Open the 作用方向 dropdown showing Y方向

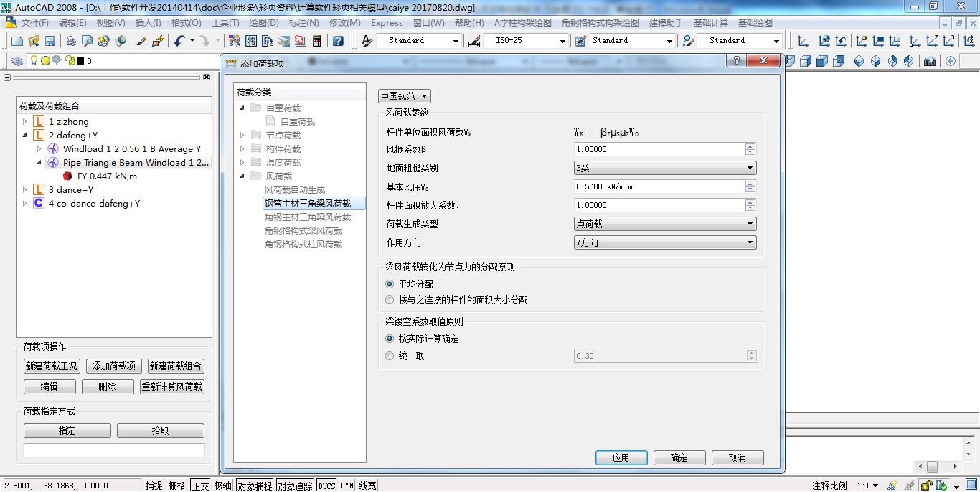click(x=664, y=242)
